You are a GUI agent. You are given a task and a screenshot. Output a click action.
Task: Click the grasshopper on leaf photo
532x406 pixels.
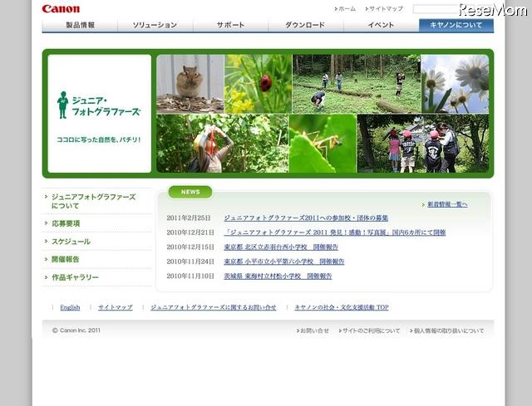point(323,144)
